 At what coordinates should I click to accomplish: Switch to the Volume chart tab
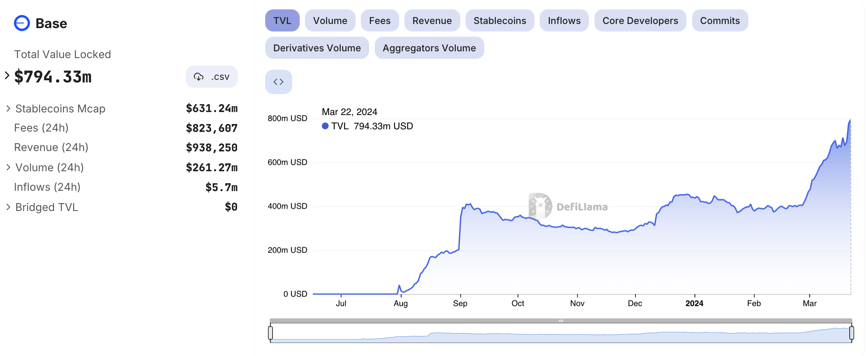[x=330, y=21]
